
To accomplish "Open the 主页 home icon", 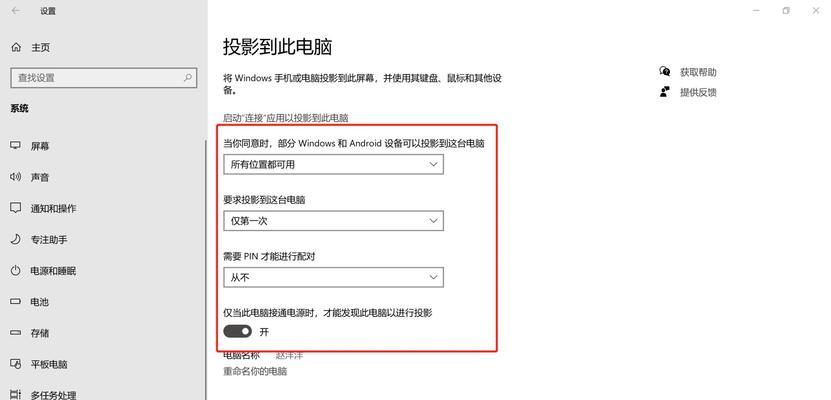I will [16, 47].
